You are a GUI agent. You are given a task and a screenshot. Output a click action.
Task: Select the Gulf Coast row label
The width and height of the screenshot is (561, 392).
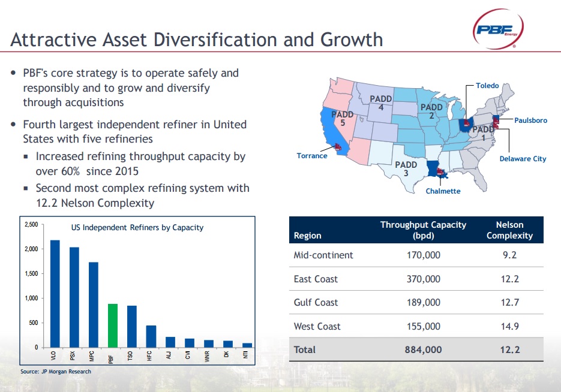click(316, 302)
